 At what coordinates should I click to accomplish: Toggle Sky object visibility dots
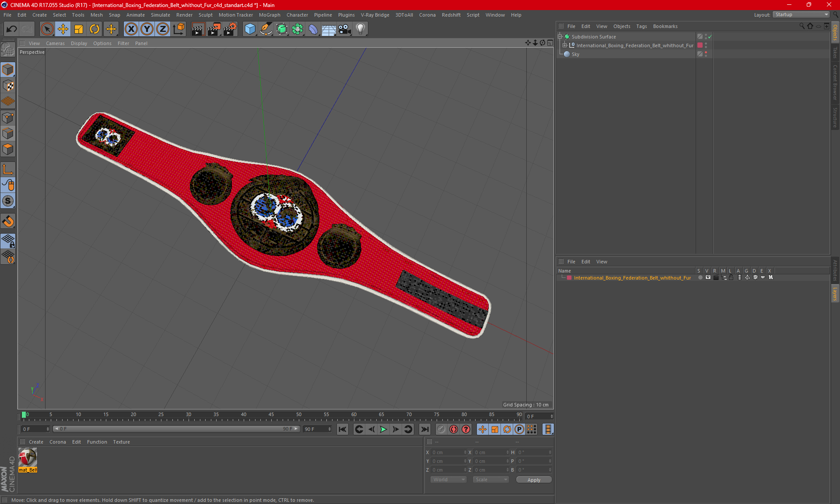coord(706,54)
